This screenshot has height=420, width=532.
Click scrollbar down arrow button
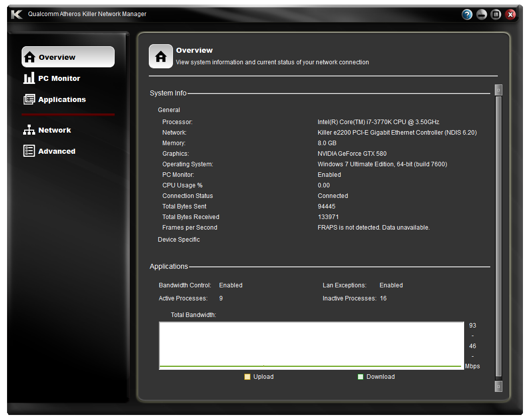point(498,386)
